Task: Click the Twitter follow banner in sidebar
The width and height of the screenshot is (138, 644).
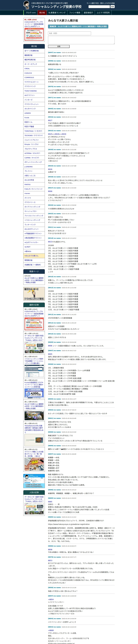Action: coord(34,481)
